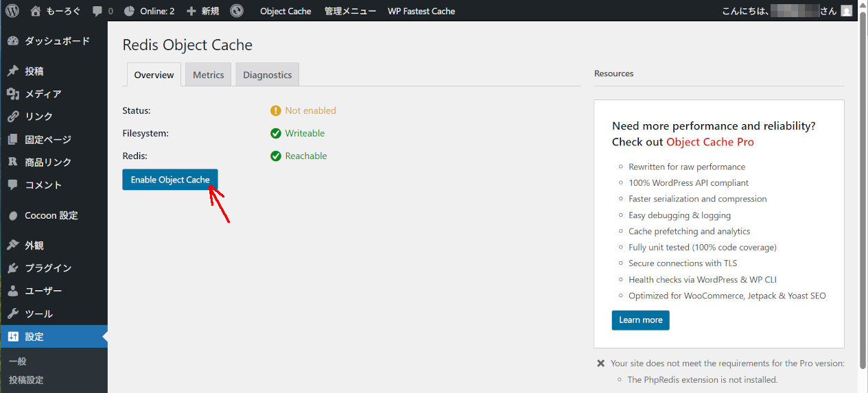This screenshot has height=393, width=868.
Task: Click the circular plugin icon after 新規
Action: 237,11
